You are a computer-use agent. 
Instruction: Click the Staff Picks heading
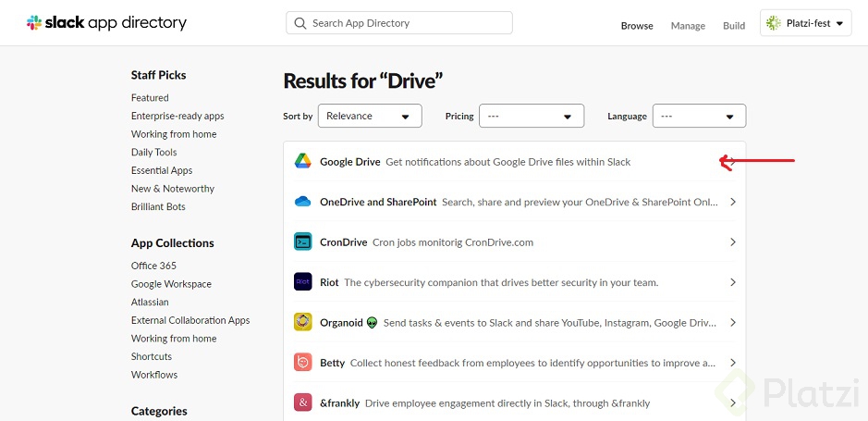click(x=158, y=75)
